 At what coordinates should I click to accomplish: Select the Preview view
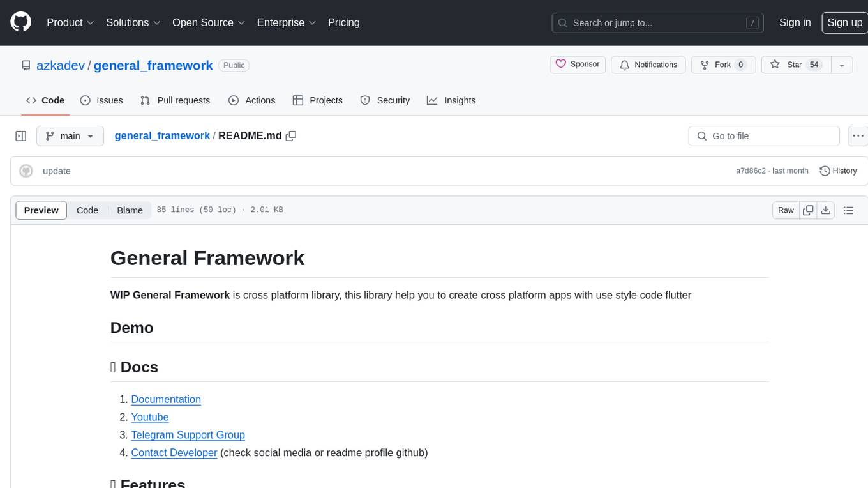tap(41, 210)
